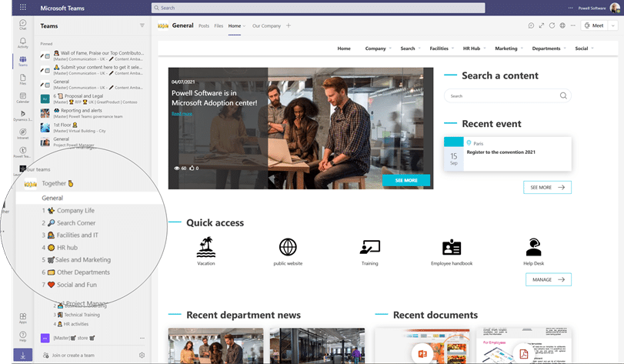Go to Home in the intranet navigation
This screenshot has height=364, width=624.
point(344,48)
